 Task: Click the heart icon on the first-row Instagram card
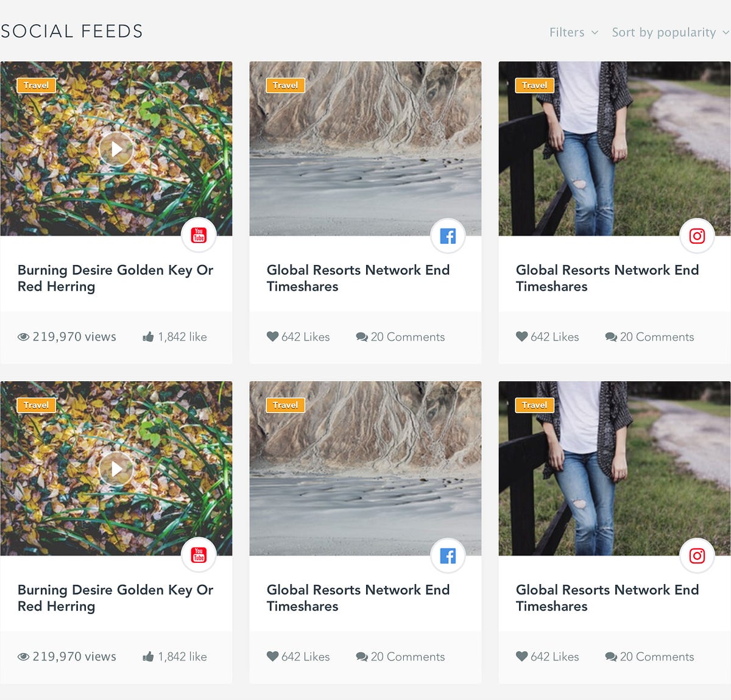pos(521,336)
